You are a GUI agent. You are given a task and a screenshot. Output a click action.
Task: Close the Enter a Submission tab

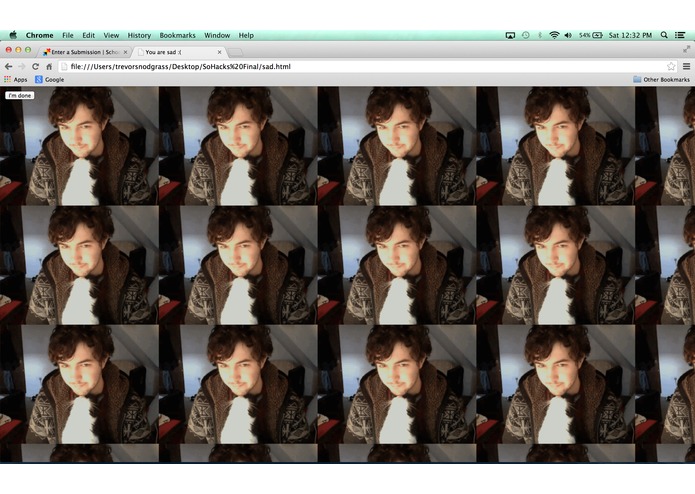pos(125,52)
